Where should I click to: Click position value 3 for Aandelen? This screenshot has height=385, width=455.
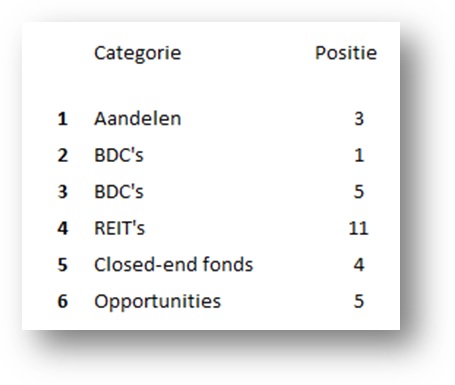pos(359,119)
